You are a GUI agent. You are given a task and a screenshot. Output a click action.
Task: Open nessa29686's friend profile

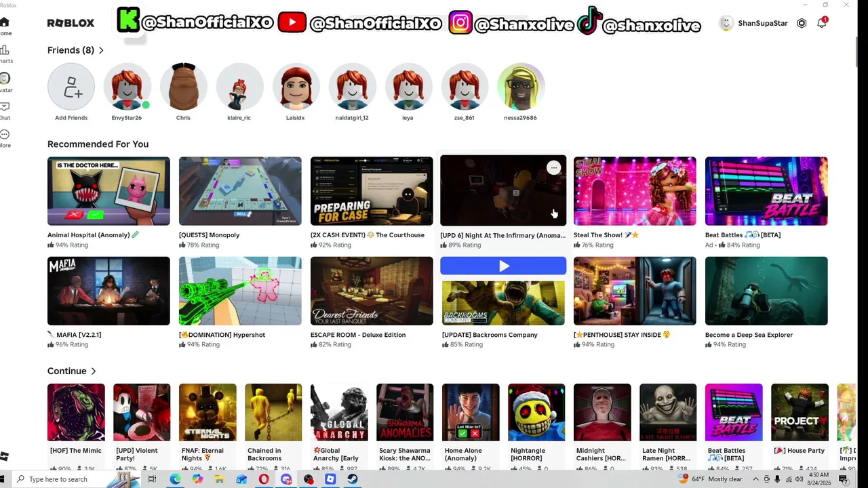(x=521, y=87)
